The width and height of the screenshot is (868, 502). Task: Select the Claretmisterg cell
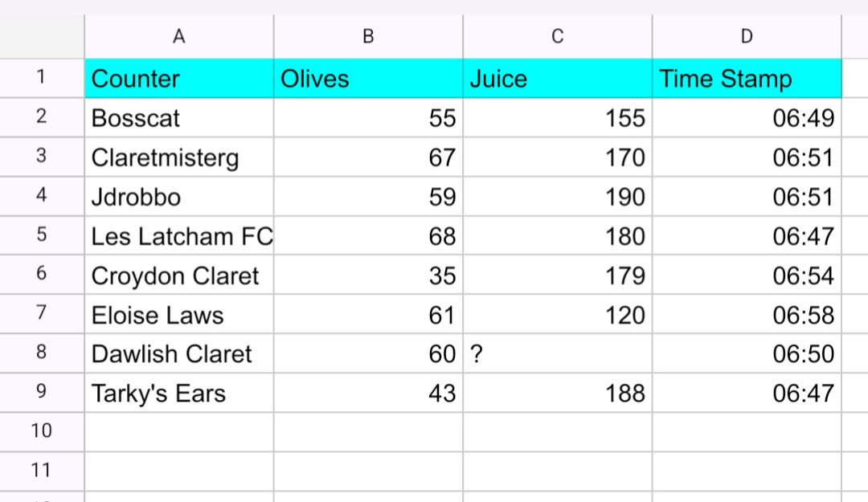click(178, 157)
